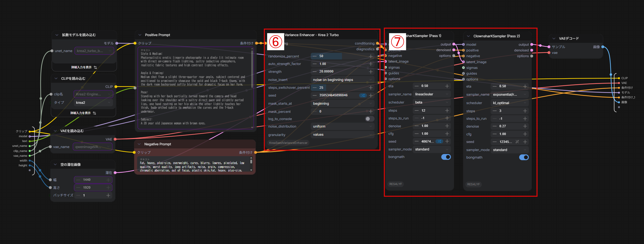Decrease バッチサイズ with its minus icon
Viewport: 644px width, 244px height.
pyautogui.click(x=78, y=195)
